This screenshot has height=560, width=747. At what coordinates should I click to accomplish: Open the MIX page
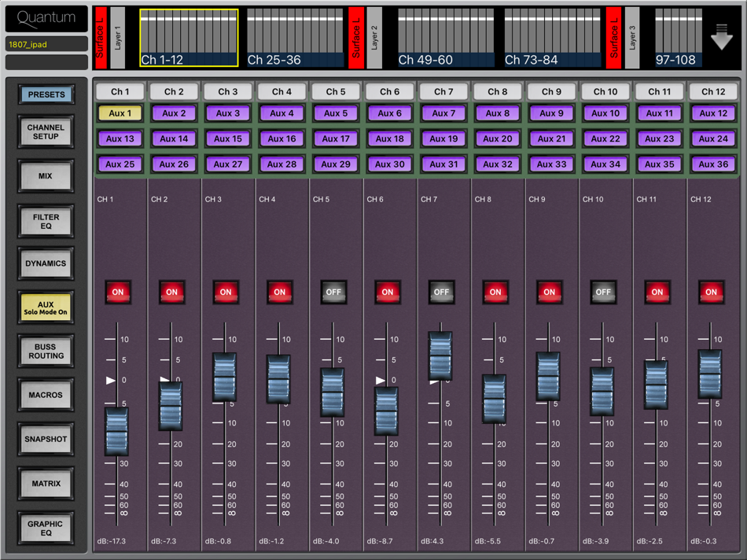tap(46, 176)
